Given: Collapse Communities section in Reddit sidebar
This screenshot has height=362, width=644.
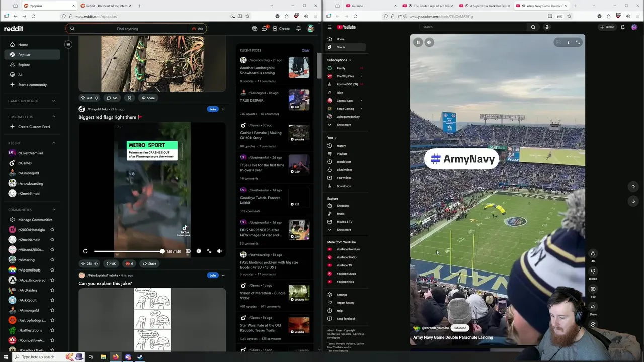Looking at the screenshot, I should (54, 210).
